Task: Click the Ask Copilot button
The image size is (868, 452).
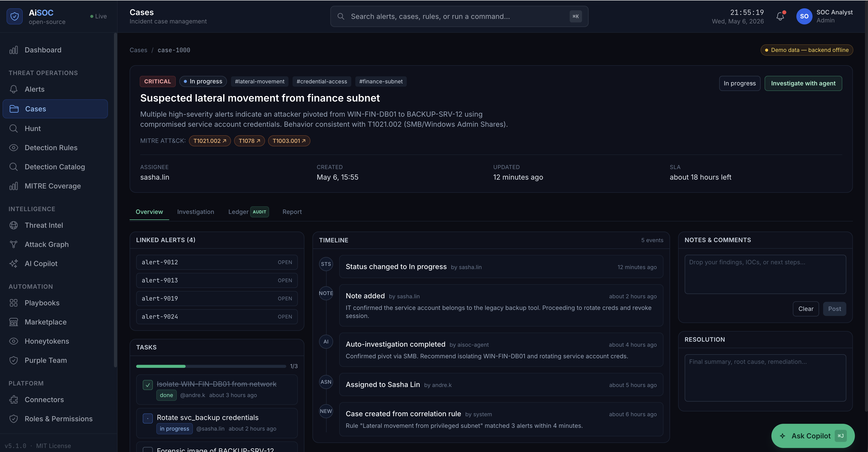Action: (x=813, y=436)
